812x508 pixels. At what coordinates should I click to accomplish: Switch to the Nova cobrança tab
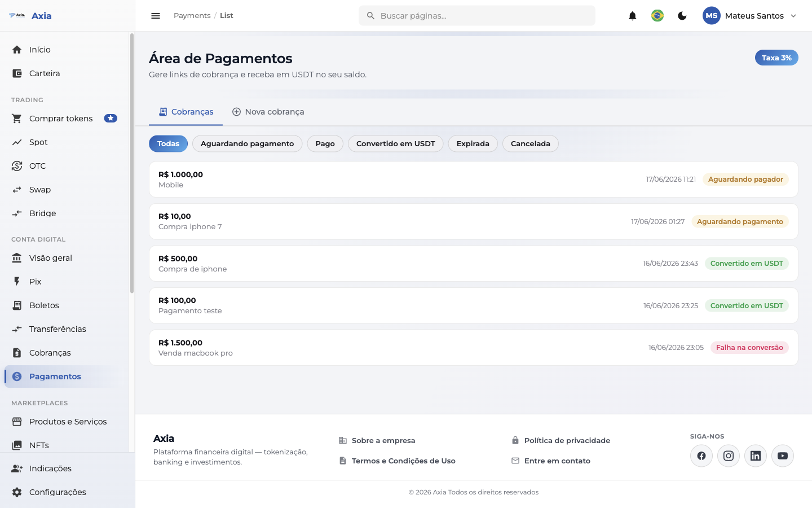click(268, 112)
